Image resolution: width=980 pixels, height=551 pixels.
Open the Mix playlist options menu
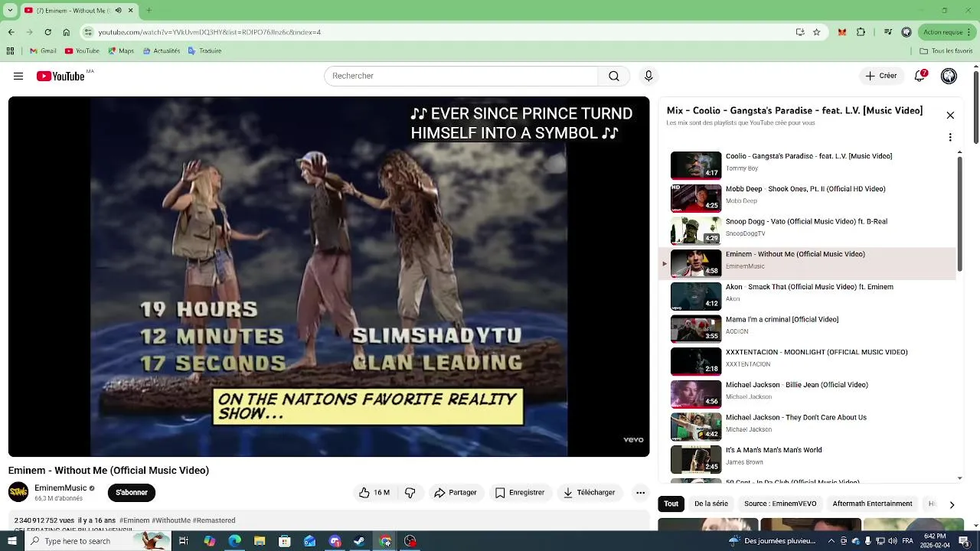click(950, 138)
